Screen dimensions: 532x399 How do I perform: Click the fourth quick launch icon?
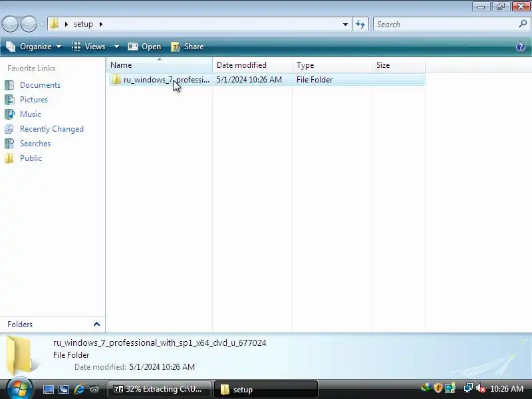pos(94,389)
